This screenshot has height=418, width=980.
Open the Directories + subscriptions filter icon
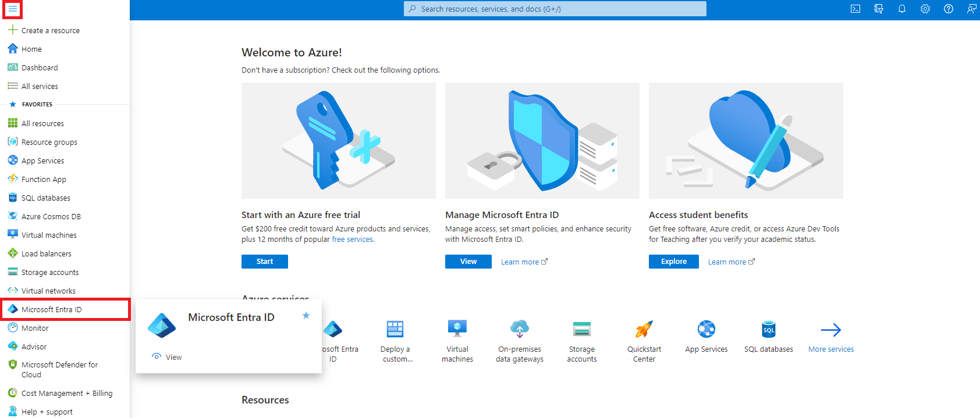tap(879, 9)
